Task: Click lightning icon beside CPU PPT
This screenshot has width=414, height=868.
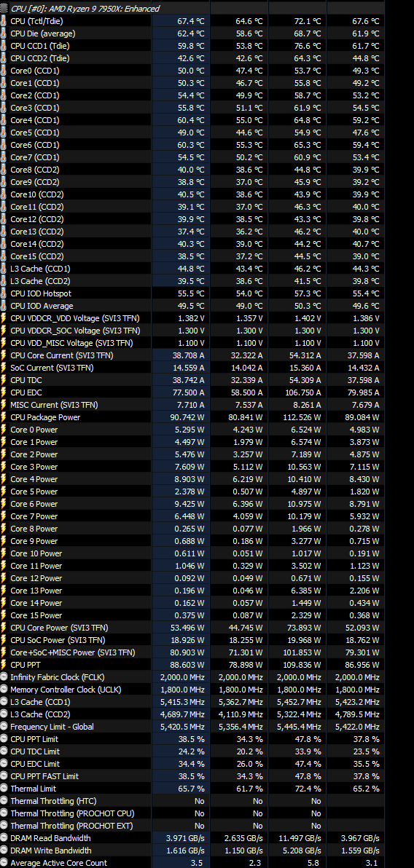Action: point(4,665)
